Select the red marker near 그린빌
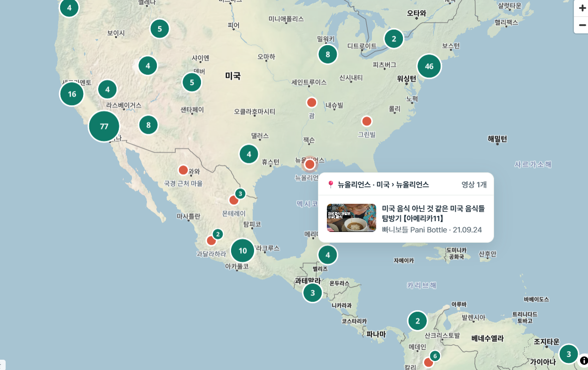Viewport: 588px width, 370px height. pos(367,121)
